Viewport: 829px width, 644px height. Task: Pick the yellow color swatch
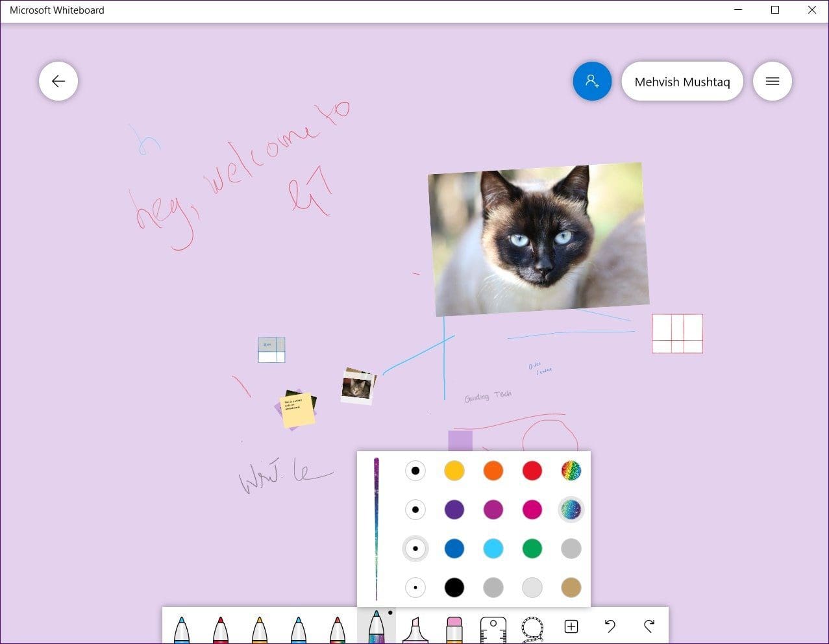454,471
